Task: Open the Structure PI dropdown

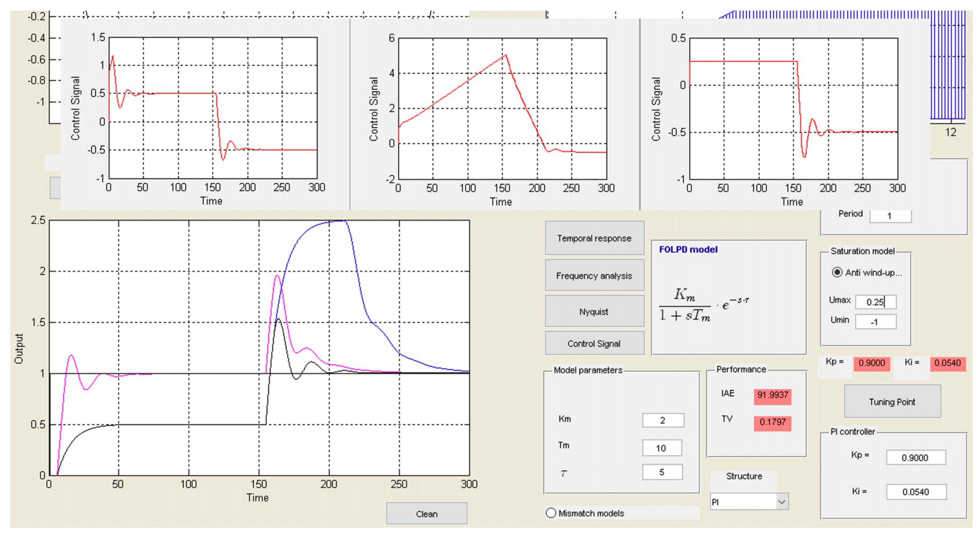Action: (x=743, y=502)
